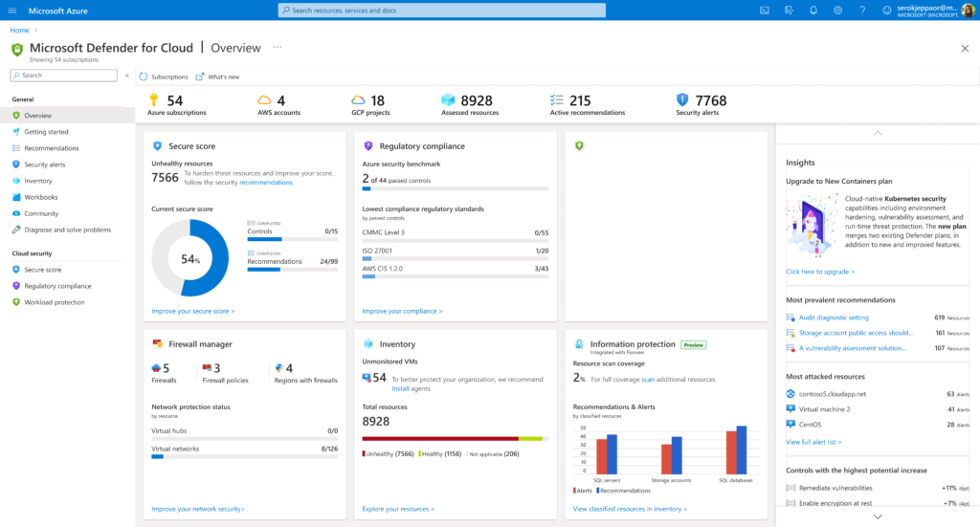The height and width of the screenshot is (527, 980).
Task: Click the AWS accounts cloud icon
Action: [x=264, y=99]
